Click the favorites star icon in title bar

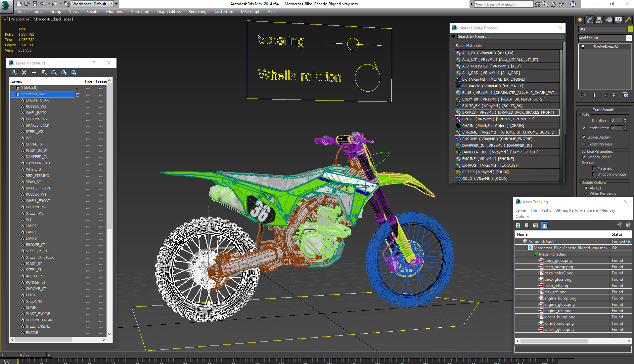[x=562, y=4]
